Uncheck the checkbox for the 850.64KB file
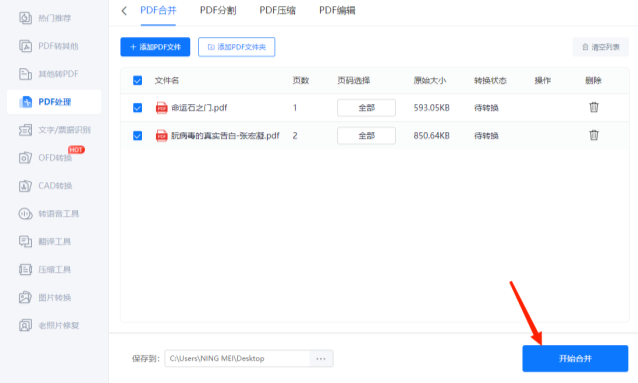Image resolution: width=638 pixels, height=383 pixels. click(x=138, y=136)
